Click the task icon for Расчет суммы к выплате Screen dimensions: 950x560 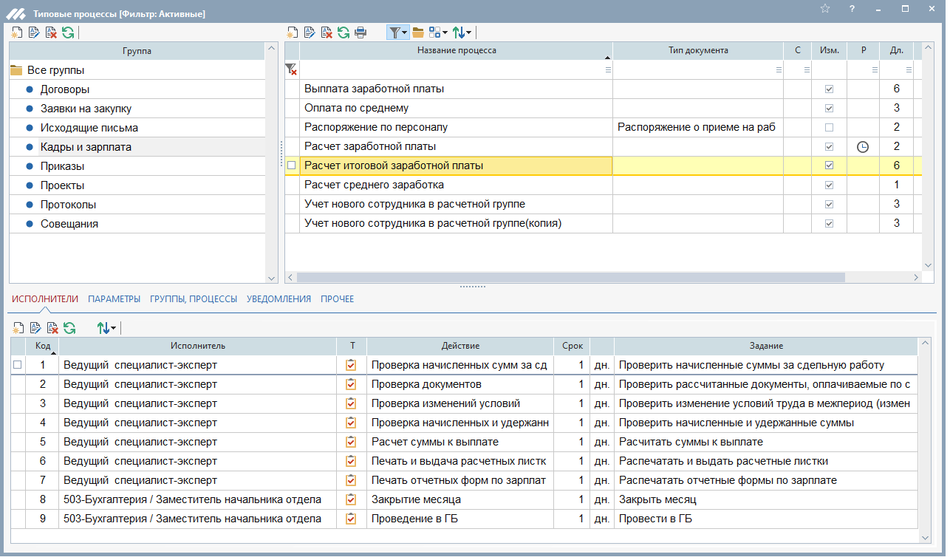point(351,442)
